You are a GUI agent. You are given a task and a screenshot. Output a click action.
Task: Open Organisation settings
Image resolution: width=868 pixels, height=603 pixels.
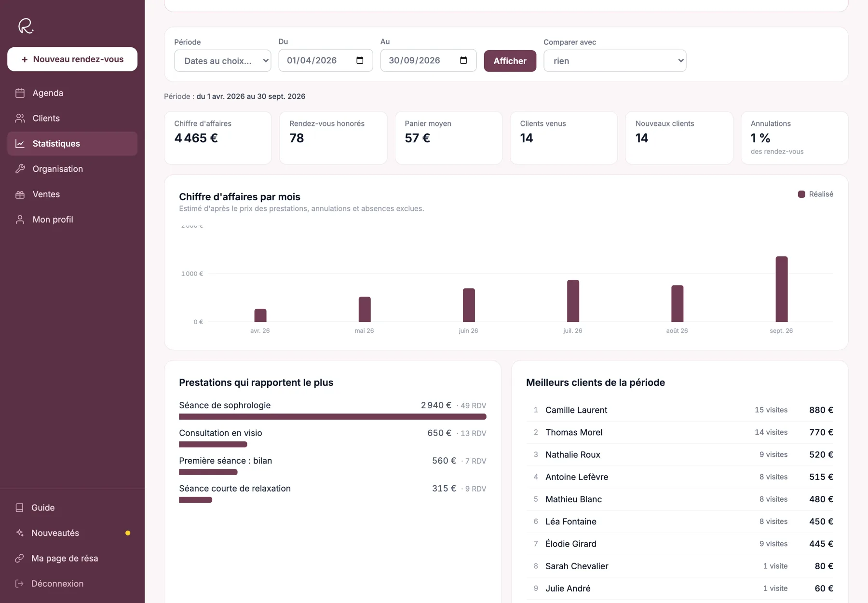click(72, 169)
